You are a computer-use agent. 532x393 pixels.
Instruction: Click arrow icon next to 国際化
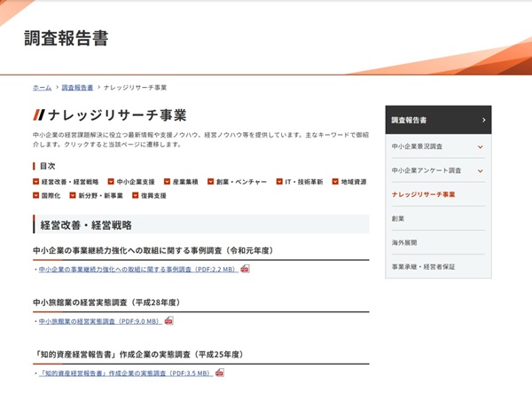tap(36, 195)
